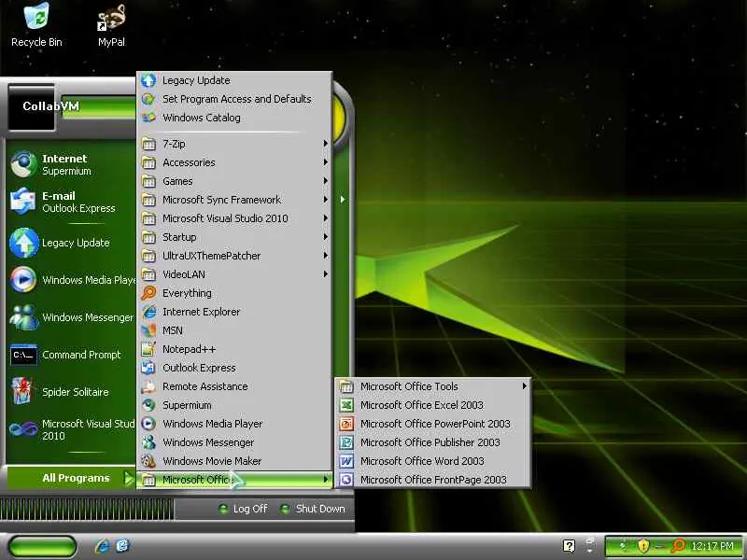This screenshot has height=560, width=747.
Task: Expand the 7-Zip program folder
Action: tap(234, 144)
